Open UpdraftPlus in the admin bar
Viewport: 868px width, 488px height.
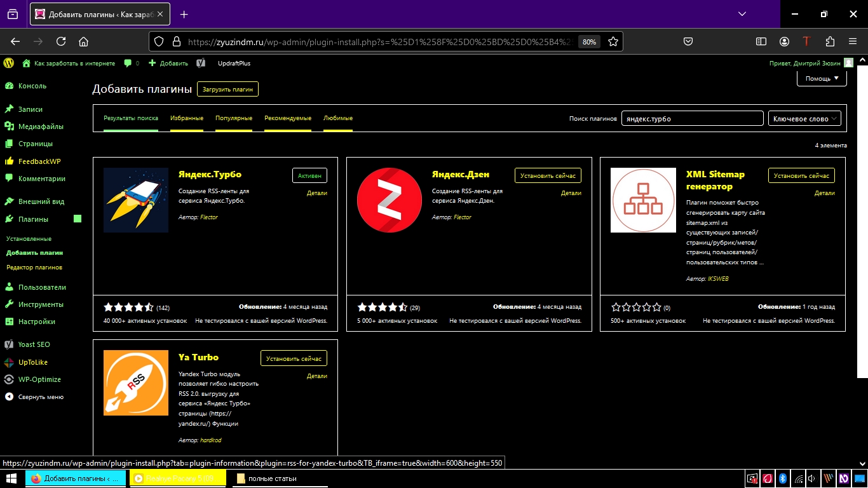234,64
